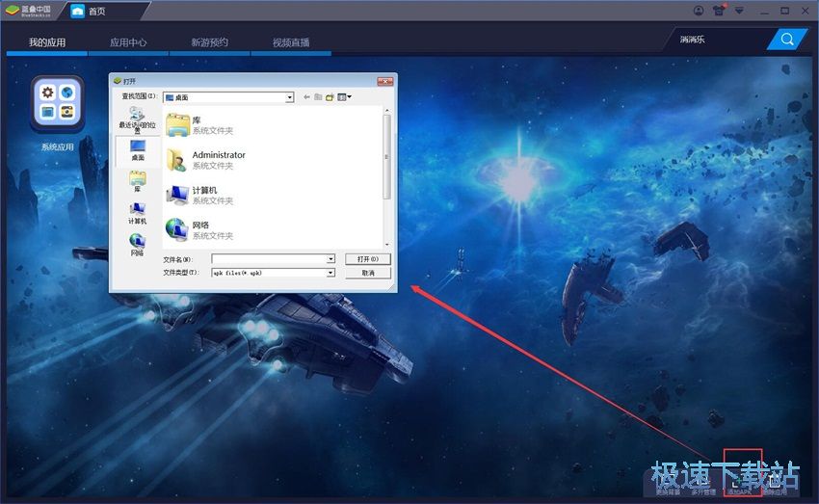Click the 更换背景 button in bottom bar
819x504 pixels.
pyautogui.click(x=668, y=487)
